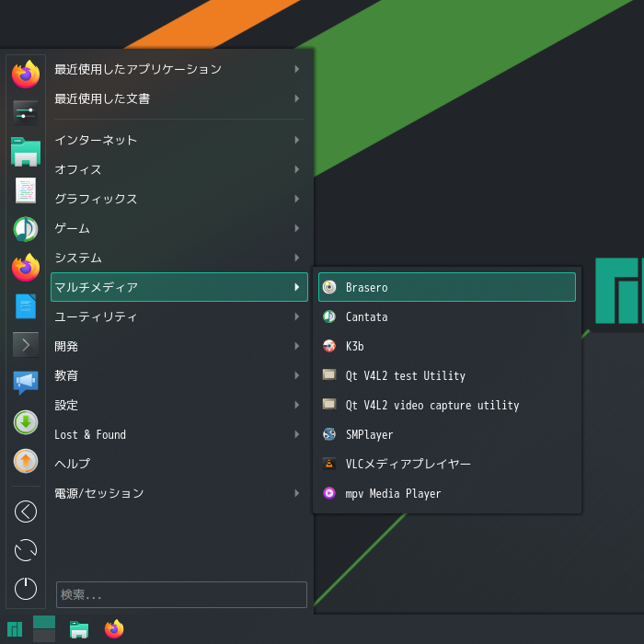
Task: Open K3b from the submenu
Action: pyautogui.click(x=447, y=346)
